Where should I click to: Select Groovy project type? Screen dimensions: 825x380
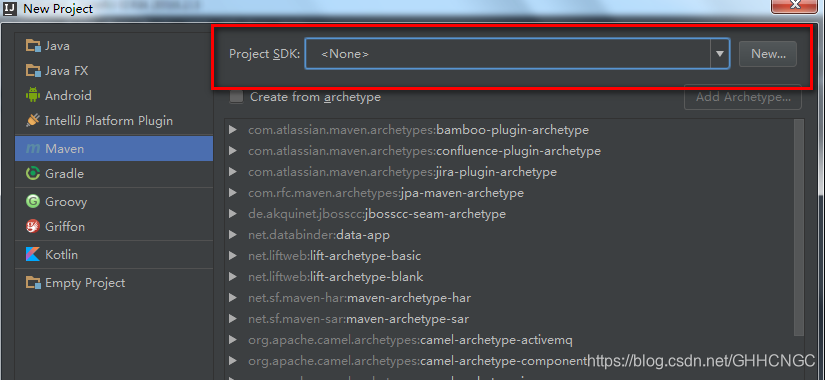(114, 202)
